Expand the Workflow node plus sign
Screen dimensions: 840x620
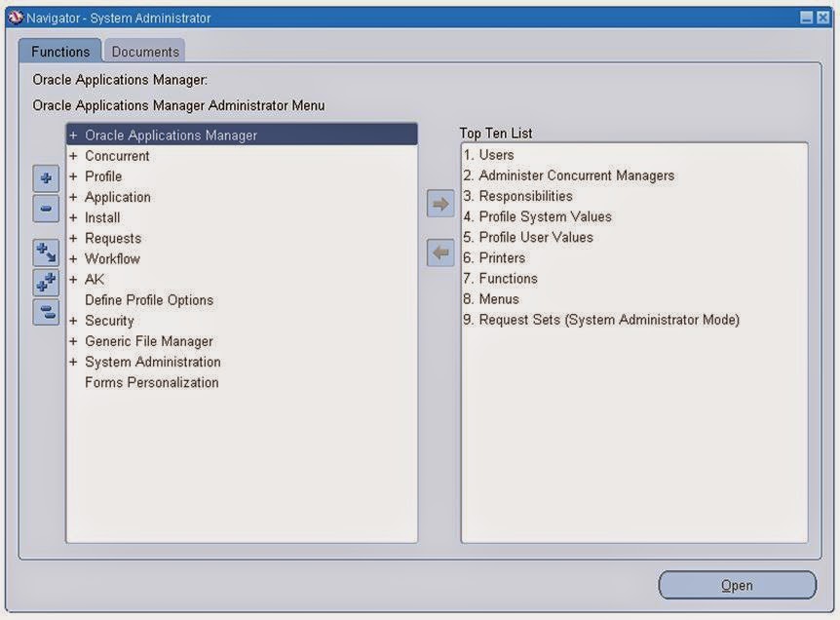pos(73,259)
